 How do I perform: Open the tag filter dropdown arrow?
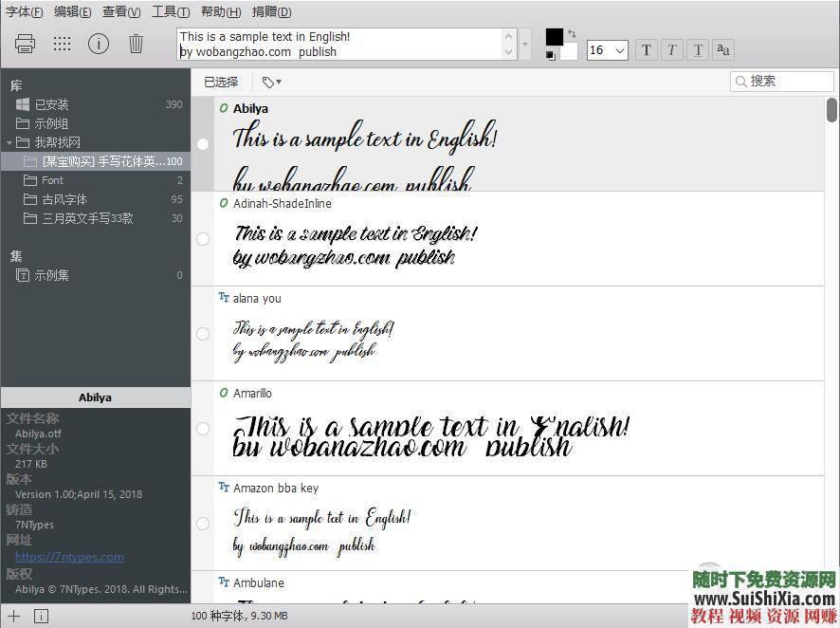(x=278, y=83)
